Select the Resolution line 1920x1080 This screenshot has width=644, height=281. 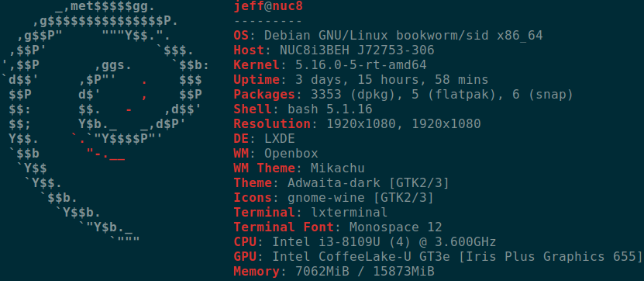[357, 124]
